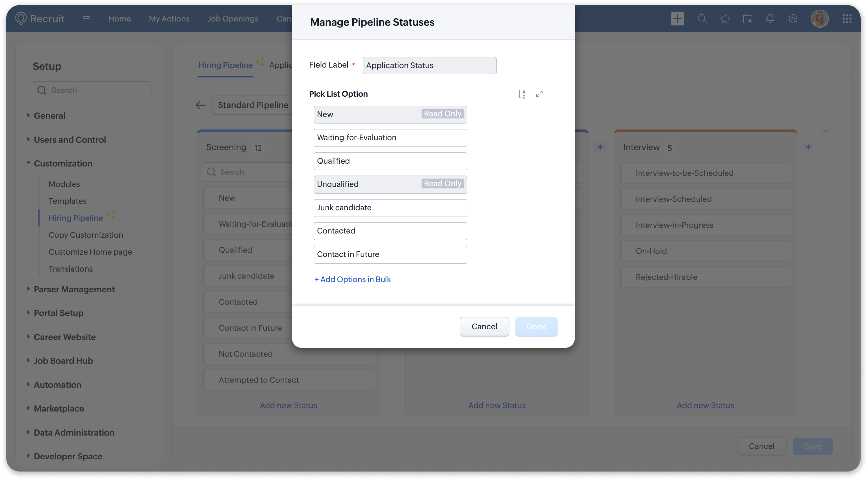Collapse the Customization section
Screen dimensions: 868x480
[x=28, y=163]
